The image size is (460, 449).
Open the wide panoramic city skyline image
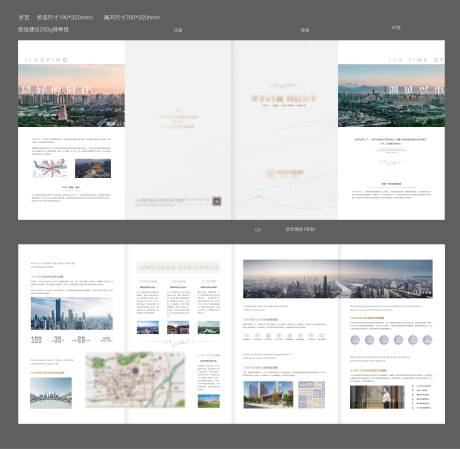tap(338, 279)
